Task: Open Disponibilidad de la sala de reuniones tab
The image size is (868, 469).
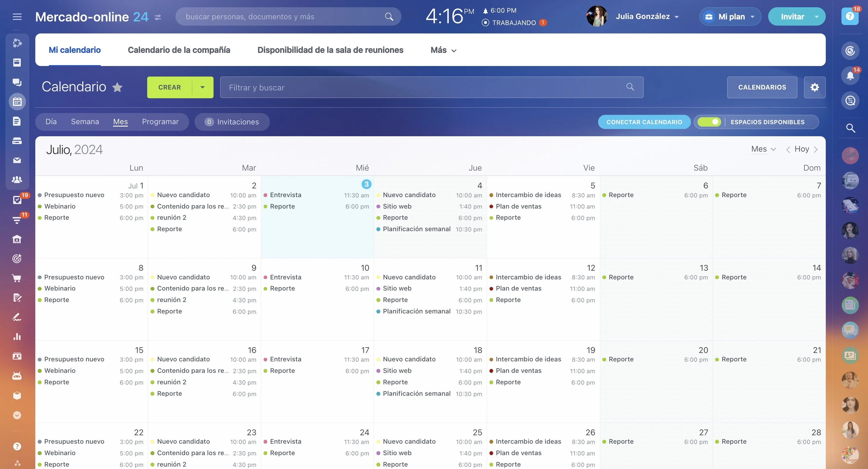Action: (x=330, y=50)
